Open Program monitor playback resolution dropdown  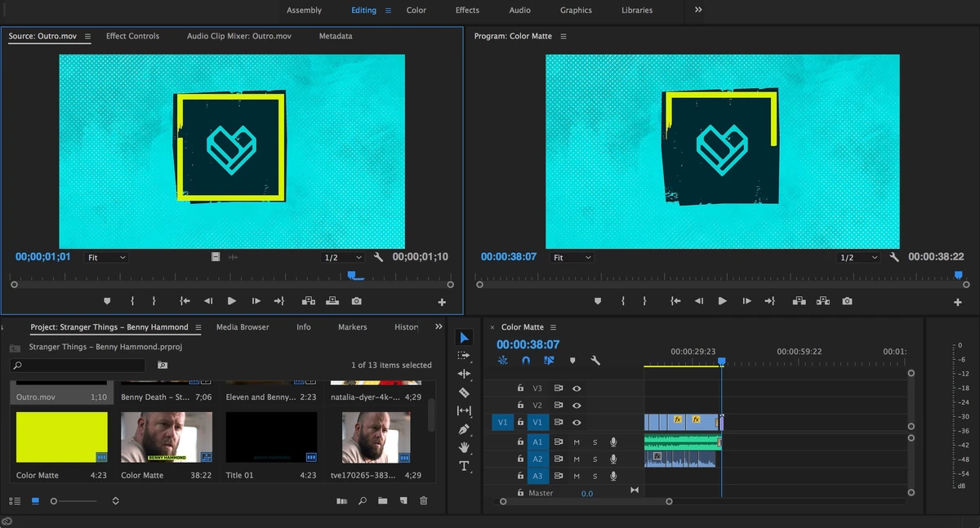(858, 258)
